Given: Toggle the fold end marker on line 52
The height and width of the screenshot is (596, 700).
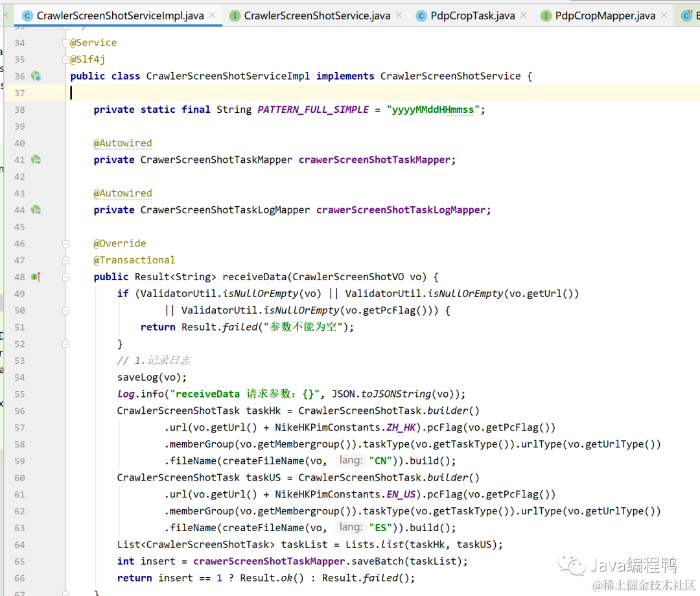Looking at the screenshot, I should [65, 344].
